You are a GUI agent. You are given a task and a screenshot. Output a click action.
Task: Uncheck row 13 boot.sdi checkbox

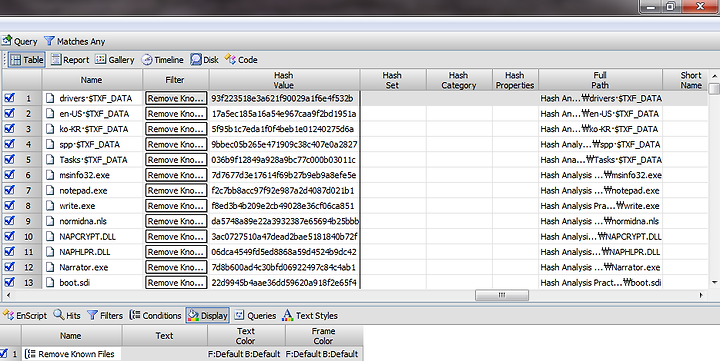9,282
